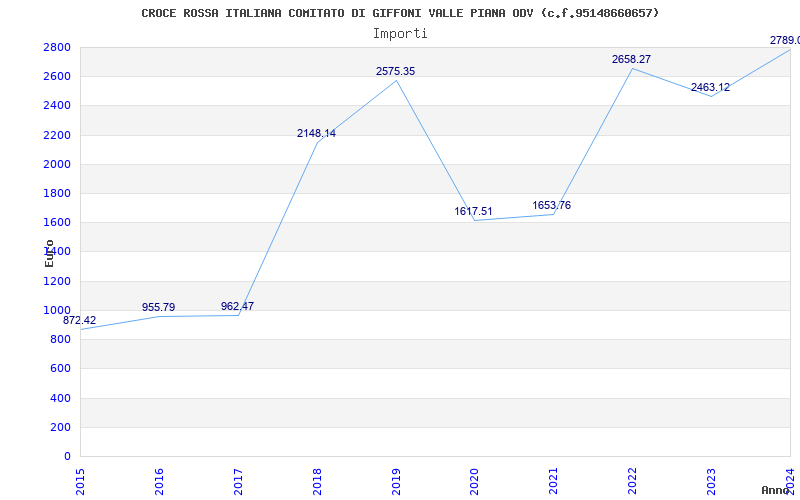The image size is (800, 500).
Task: Click the Euro y-axis title
Action: pos(49,253)
